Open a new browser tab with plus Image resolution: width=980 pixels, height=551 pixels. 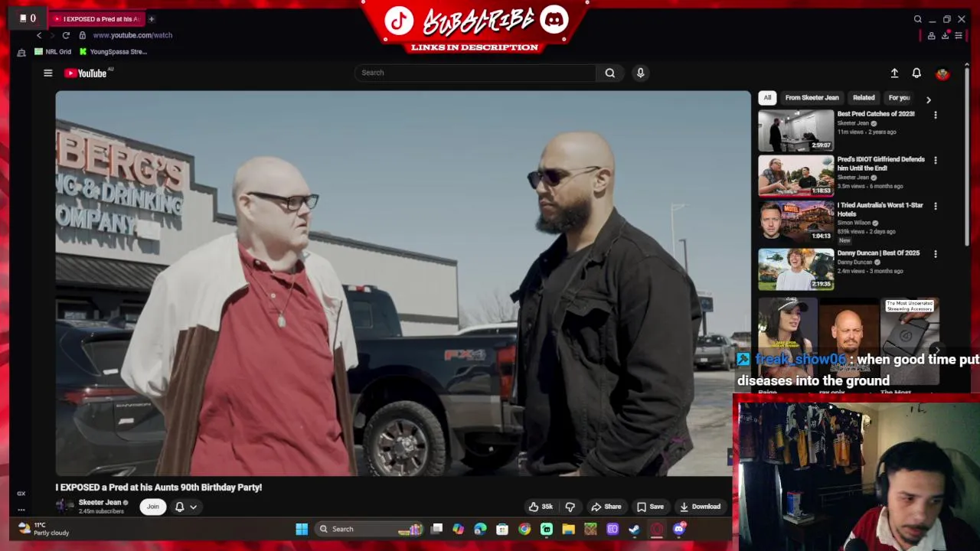[x=152, y=18]
